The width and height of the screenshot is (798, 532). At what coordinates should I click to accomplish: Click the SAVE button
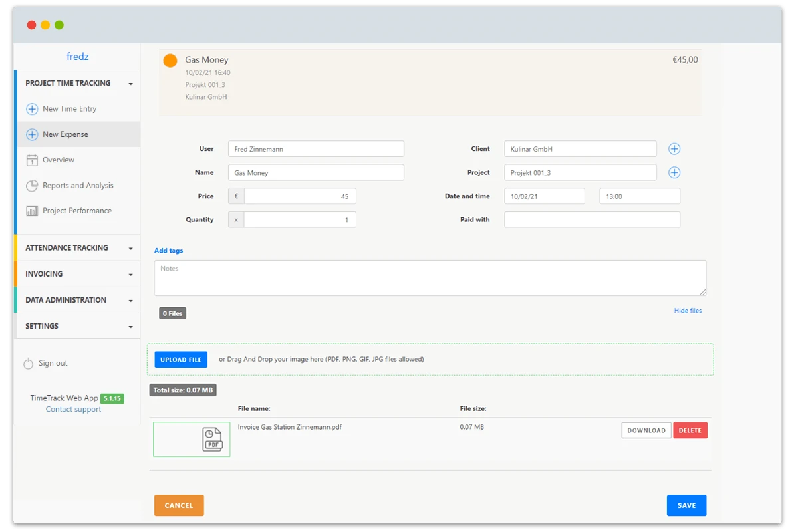tap(686, 505)
